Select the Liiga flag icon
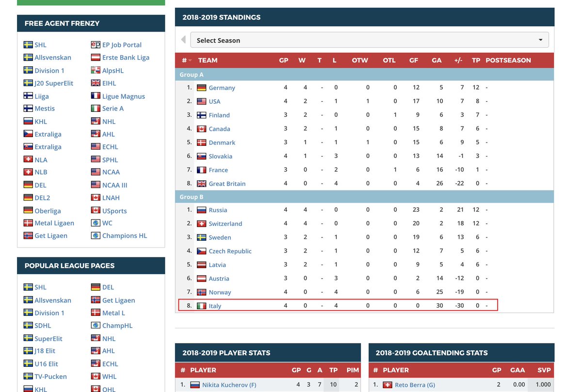Screen dimensions: 582x392 pyautogui.click(x=28, y=95)
